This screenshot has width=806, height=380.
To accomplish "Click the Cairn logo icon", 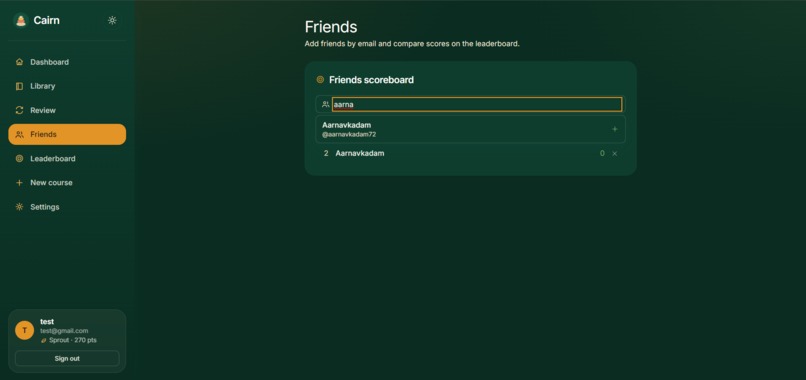I will pos(21,21).
